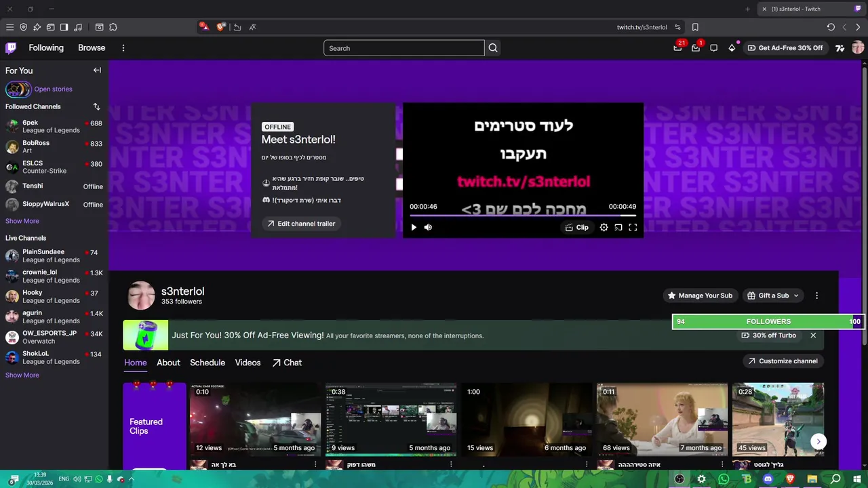Click Clip button on video player
The width and height of the screenshot is (868, 488).
pyautogui.click(x=577, y=228)
